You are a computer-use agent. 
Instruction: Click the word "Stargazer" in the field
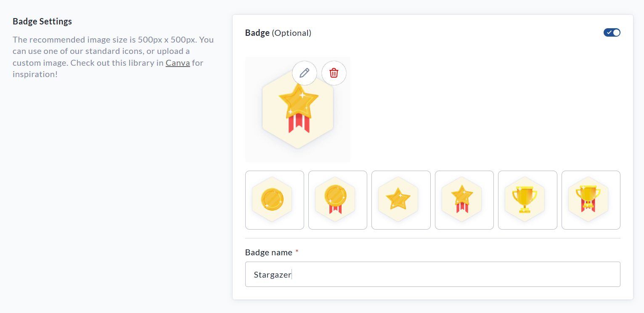[272, 275]
